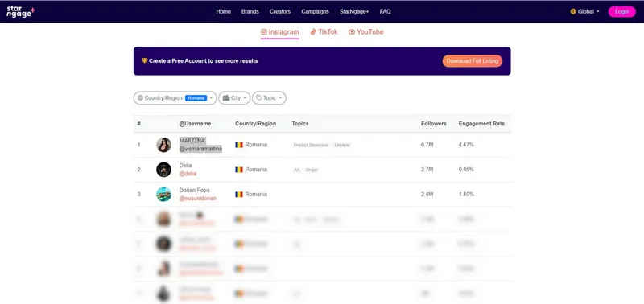This screenshot has width=644, height=304.
Task: Expand the Country/Region filter dropdown
Action: [x=175, y=98]
